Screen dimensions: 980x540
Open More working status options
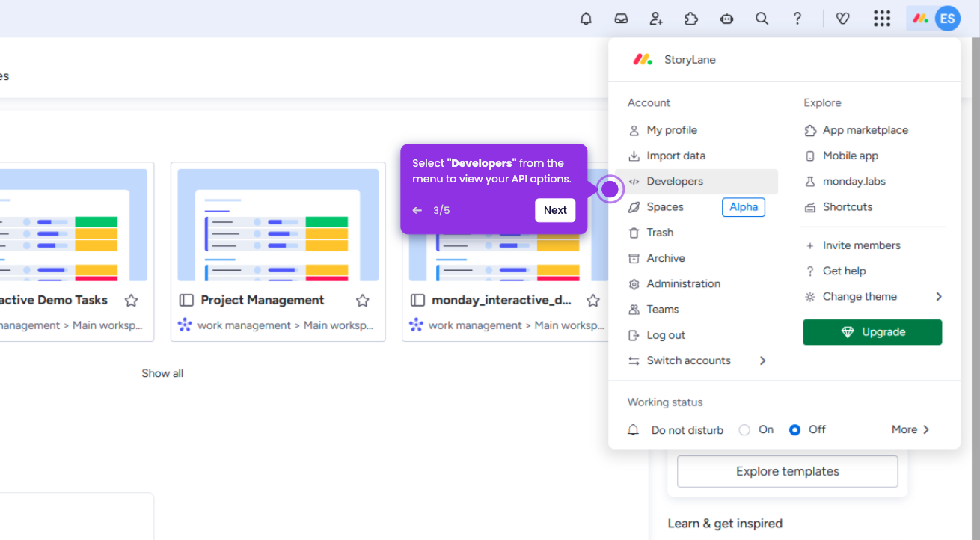point(910,429)
